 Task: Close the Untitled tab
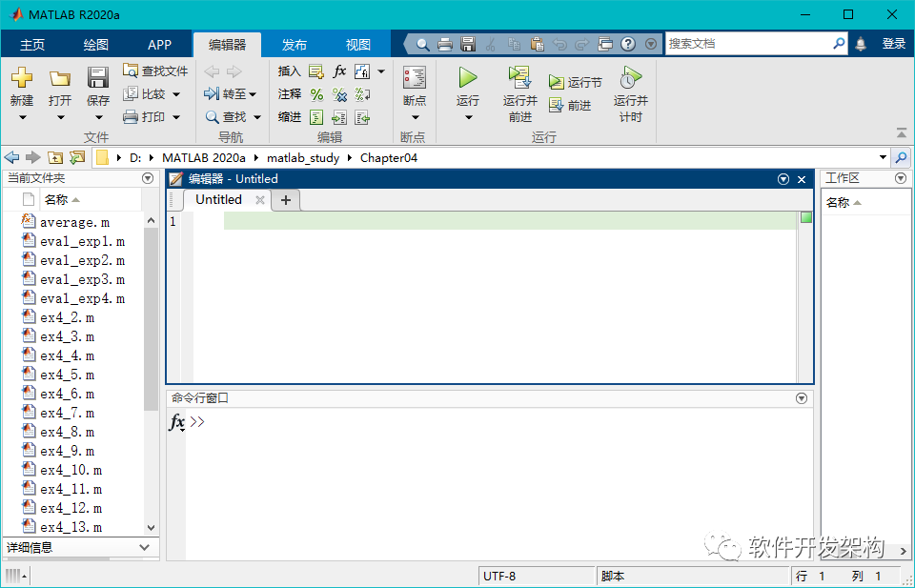259,200
